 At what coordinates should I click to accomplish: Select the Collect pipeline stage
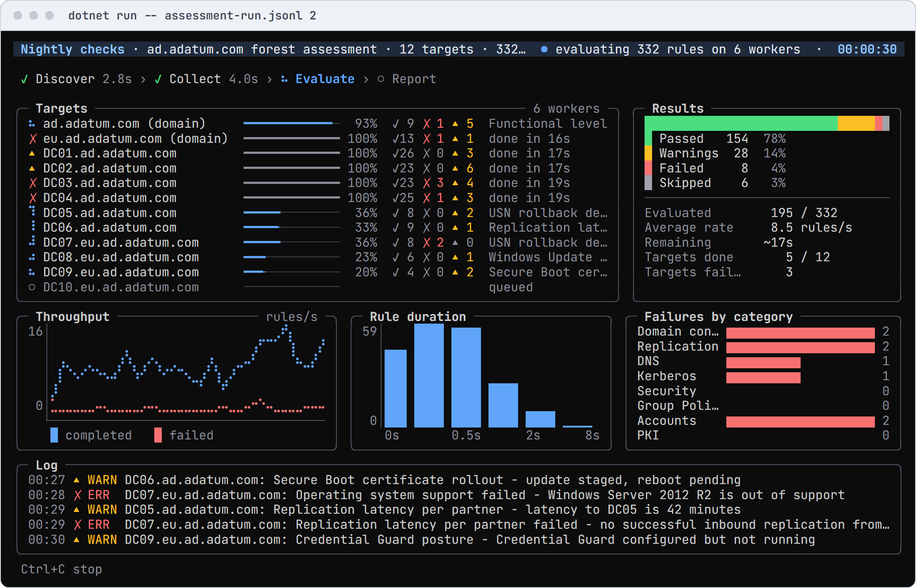coord(206,79)
